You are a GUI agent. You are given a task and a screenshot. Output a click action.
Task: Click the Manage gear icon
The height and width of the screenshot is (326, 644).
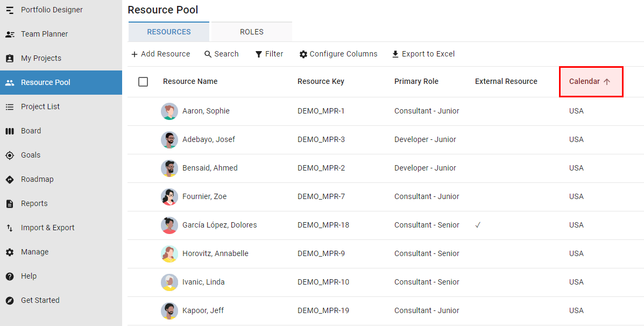pos(10,252)
